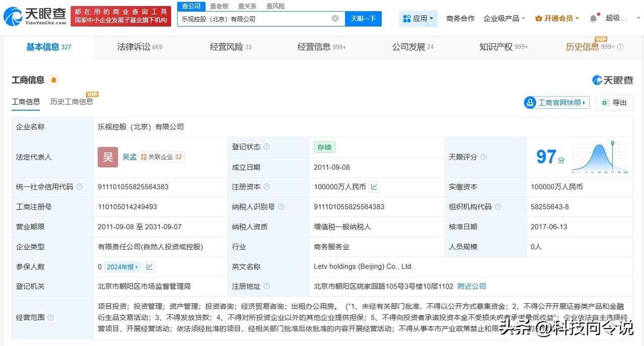Open the 附近公司 link
The image size is (644, 346).
(x=471, y=286)
